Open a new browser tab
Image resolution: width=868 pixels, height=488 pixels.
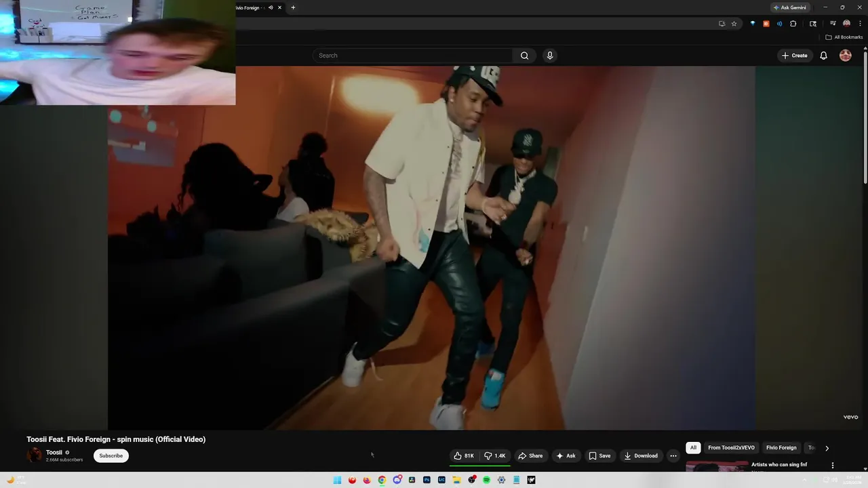pos(293,7)
